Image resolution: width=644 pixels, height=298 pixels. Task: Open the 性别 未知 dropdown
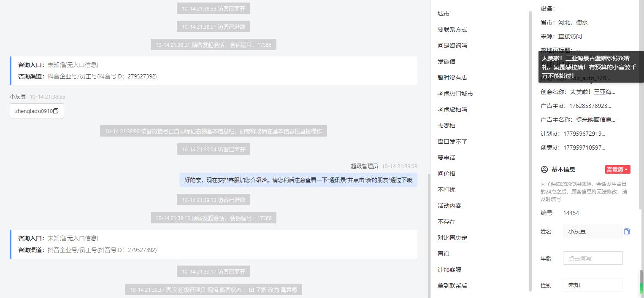pos(593,285)
